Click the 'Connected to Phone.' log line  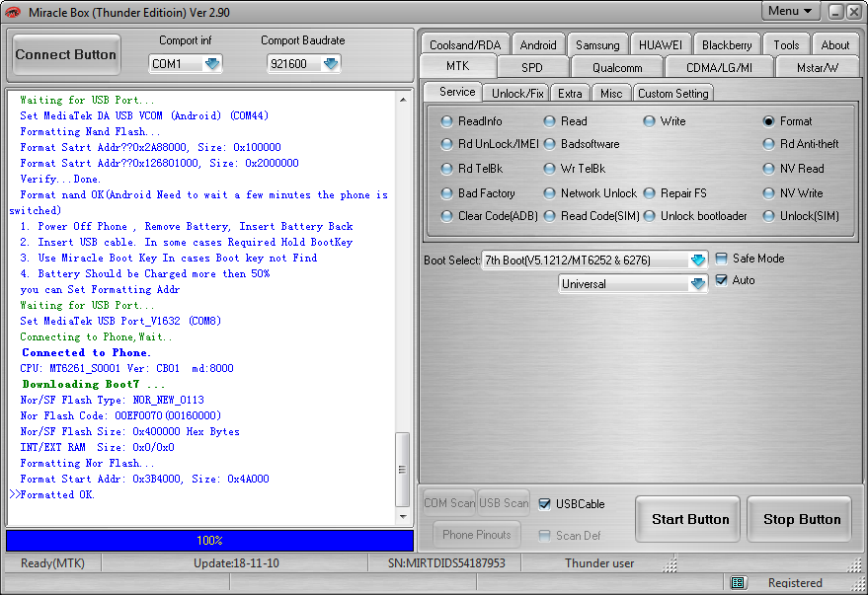86,352
